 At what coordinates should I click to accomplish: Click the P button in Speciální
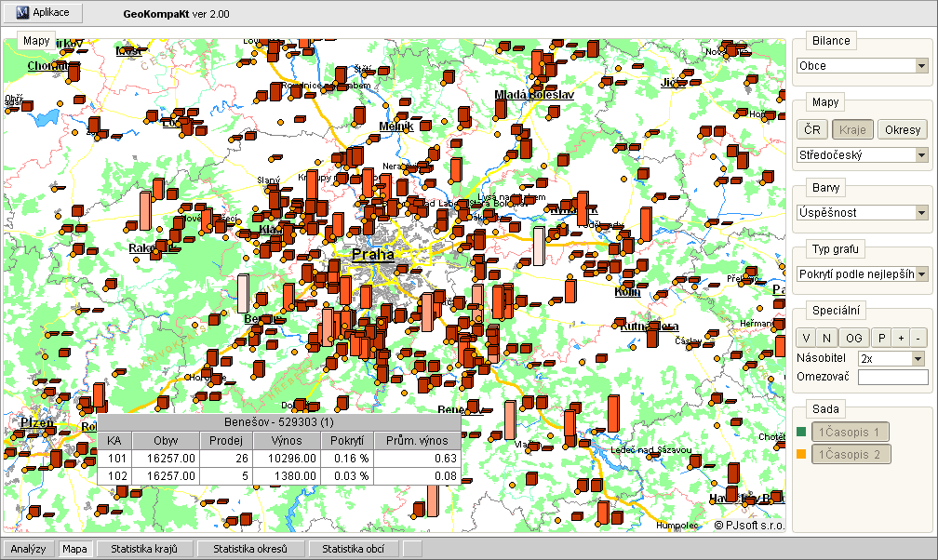(x=880, y=338)
